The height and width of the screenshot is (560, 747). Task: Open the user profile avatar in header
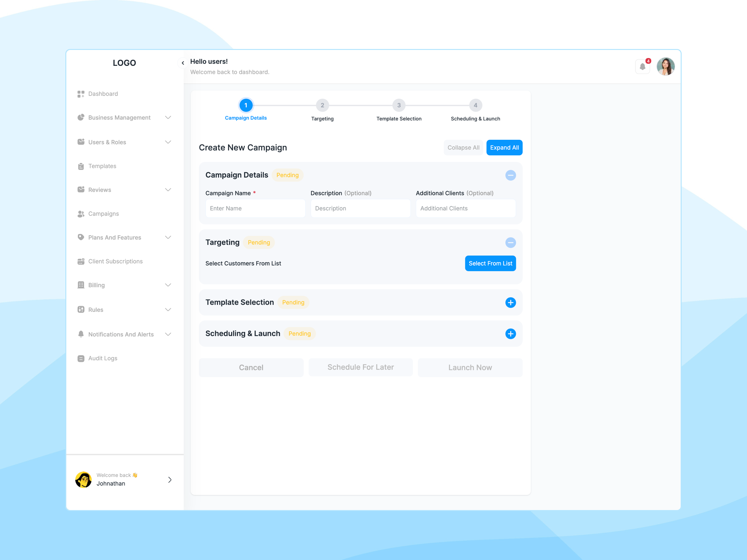[665, 66]
